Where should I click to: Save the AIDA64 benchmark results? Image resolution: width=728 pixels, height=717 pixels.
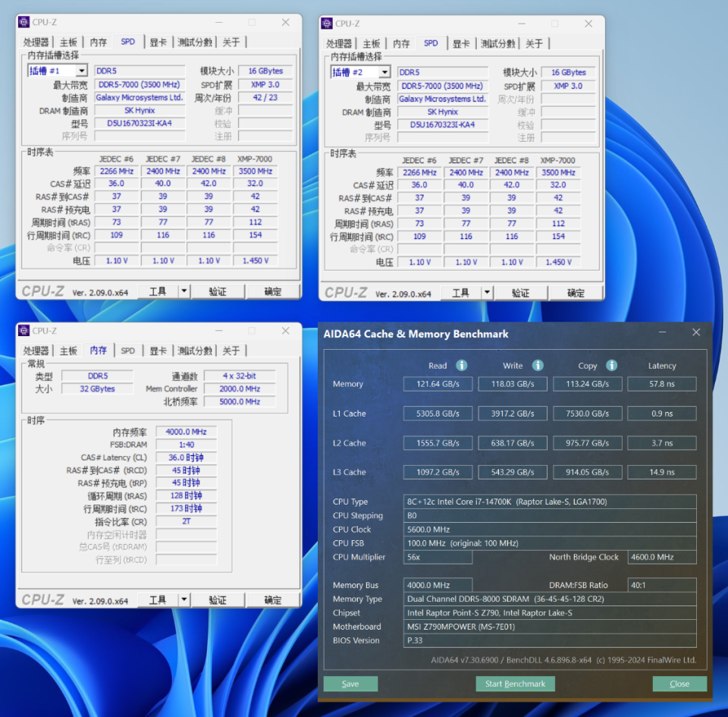(350, 684)
